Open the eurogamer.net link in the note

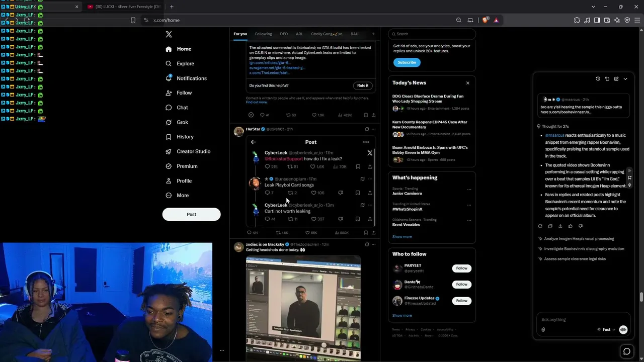(277, 68)
